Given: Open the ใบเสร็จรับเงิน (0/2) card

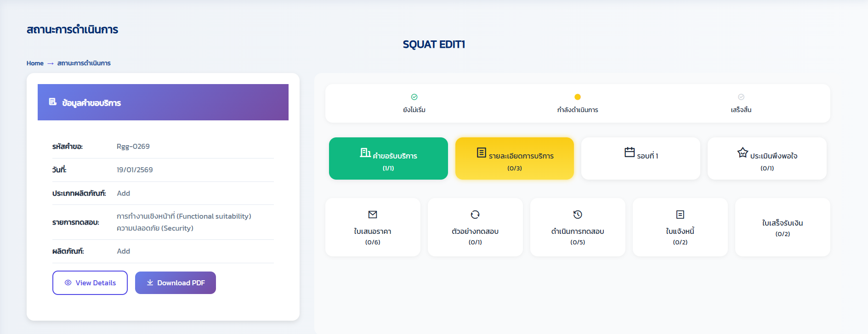Looking at the screenshot, I should 783,227.
